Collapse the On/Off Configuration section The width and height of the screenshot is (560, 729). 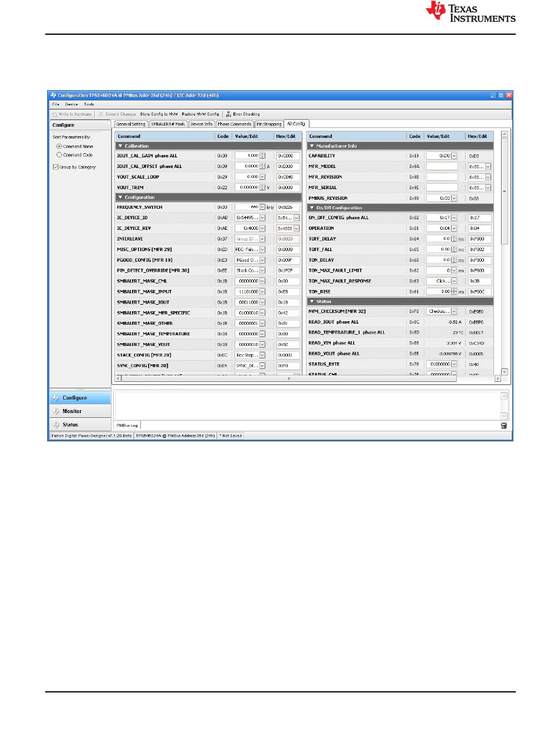pyautogui.click(x=312, y=208)
